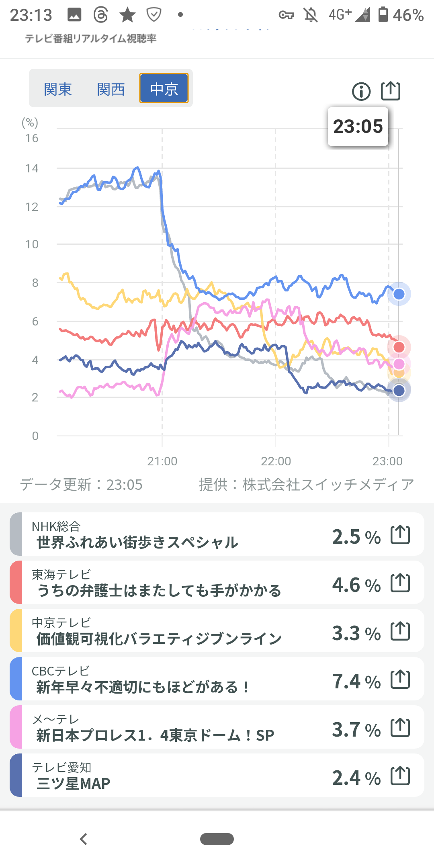
Task: Switch to 関東 region tab
Action: click(57, 89)
